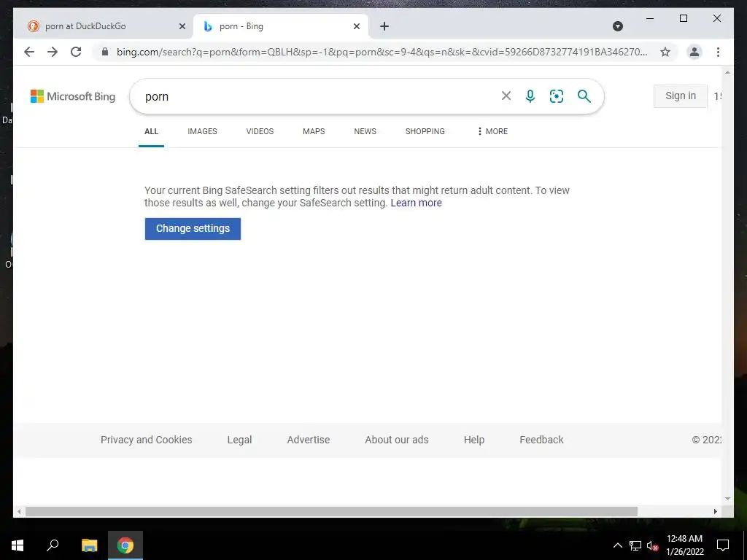Click the magnifier search submit icon
Screen dimensions: 747x560
(584, 96)
